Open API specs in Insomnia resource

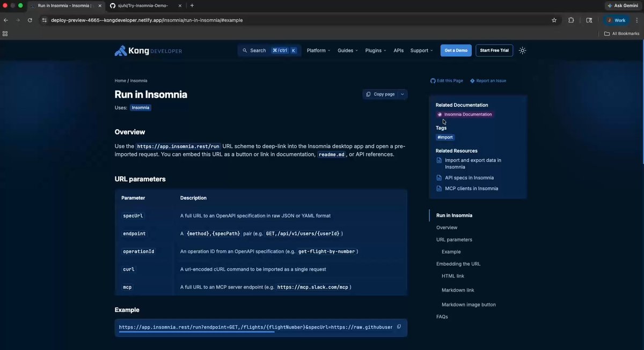click(x=469, y=178)
